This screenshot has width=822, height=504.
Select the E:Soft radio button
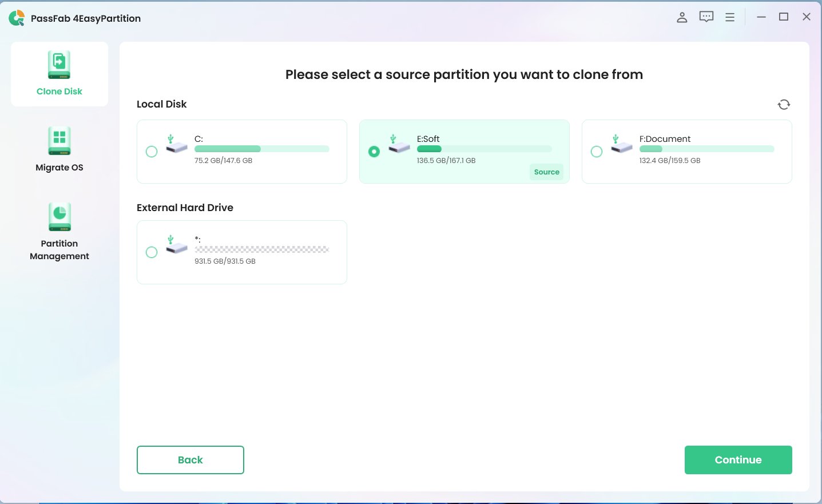point(374,152)
